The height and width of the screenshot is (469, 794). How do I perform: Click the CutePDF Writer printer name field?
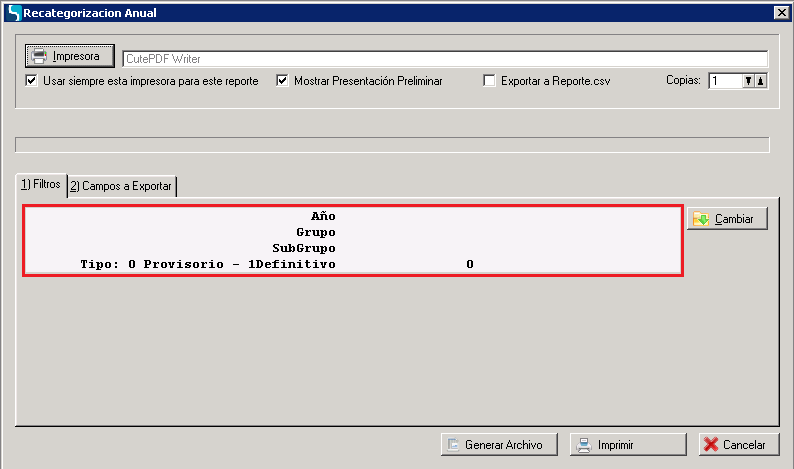coord(444,59)
